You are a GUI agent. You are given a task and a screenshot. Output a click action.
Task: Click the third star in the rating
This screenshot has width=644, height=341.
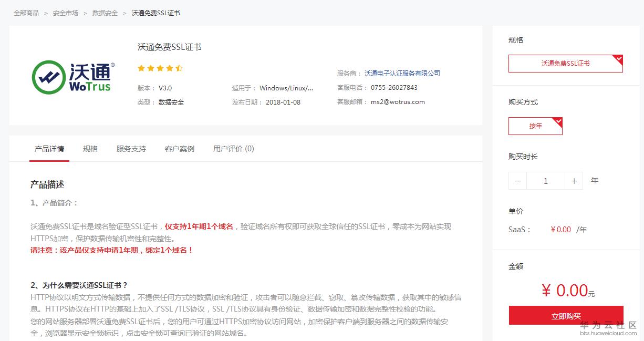(x=160, y=68)
